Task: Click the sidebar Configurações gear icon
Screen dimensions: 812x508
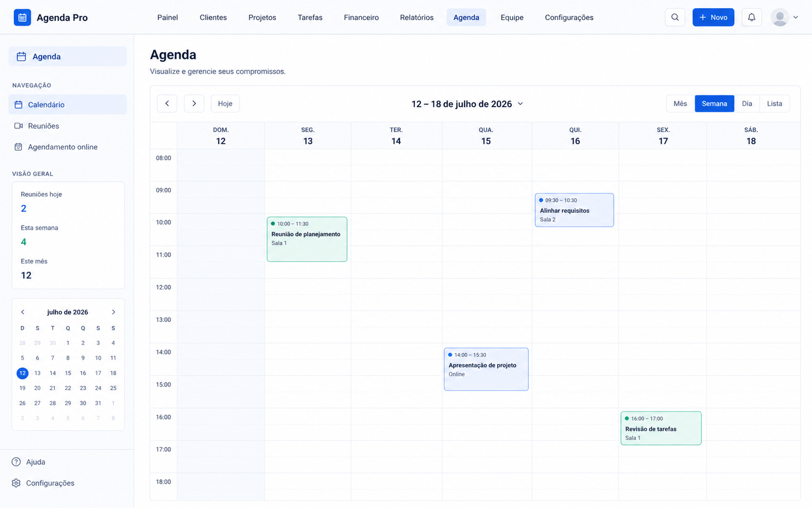Action: pos(16,483)
